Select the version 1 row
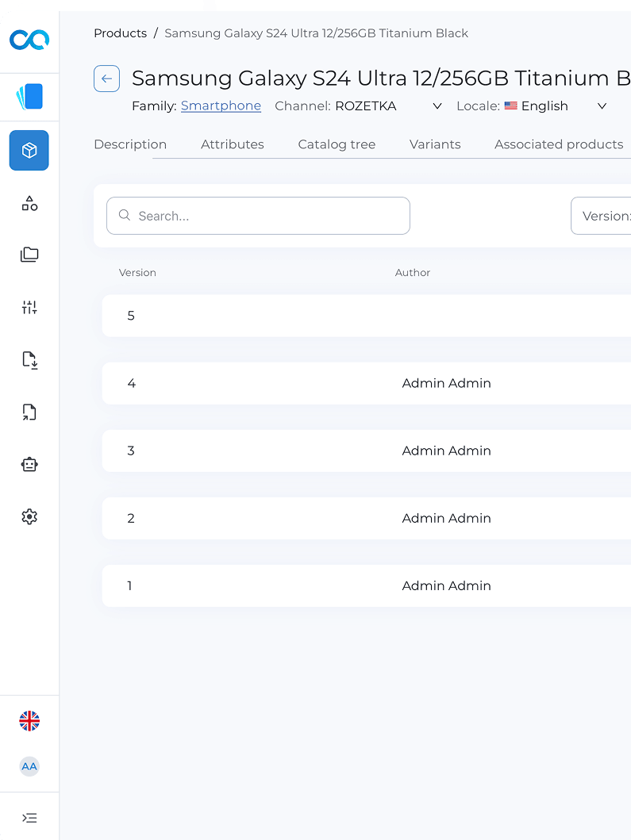631x840 pixels. tap(366, 585)
